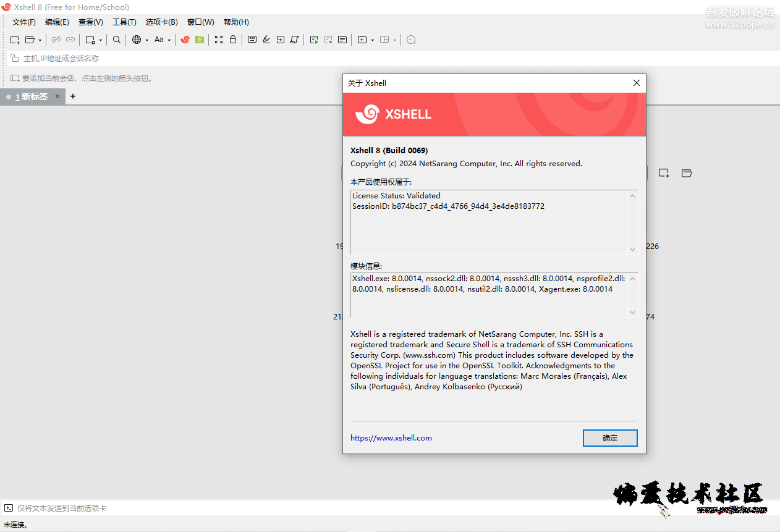Close the 关于 Xshell dialog

point(637,83)
